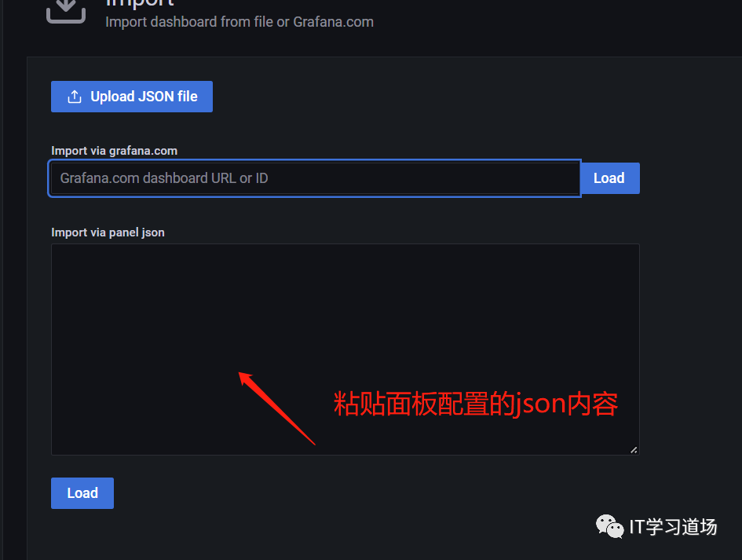Click the IT学习道场 watermark text

pyautogui.click(x=674, y=527)
